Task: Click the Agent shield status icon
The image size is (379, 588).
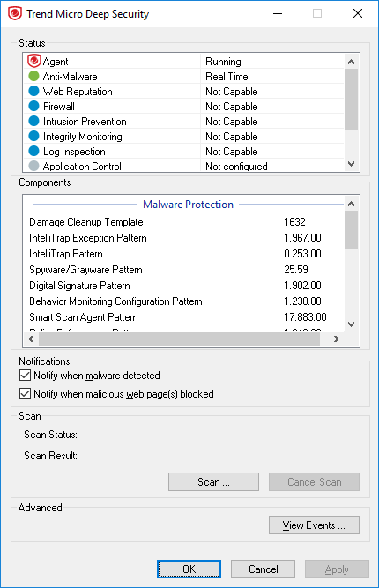Action: (x=34, y=61)
